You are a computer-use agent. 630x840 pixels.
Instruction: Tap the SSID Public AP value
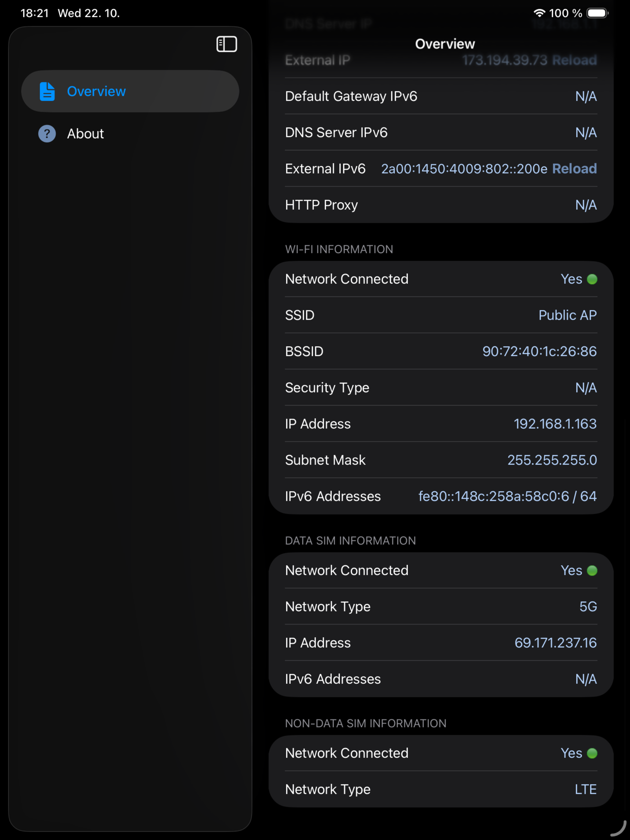(x=567, y=315)
